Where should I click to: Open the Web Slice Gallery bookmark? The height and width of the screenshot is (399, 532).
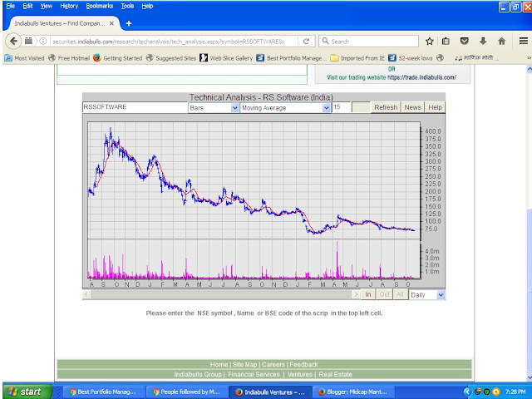coord(226,58)
